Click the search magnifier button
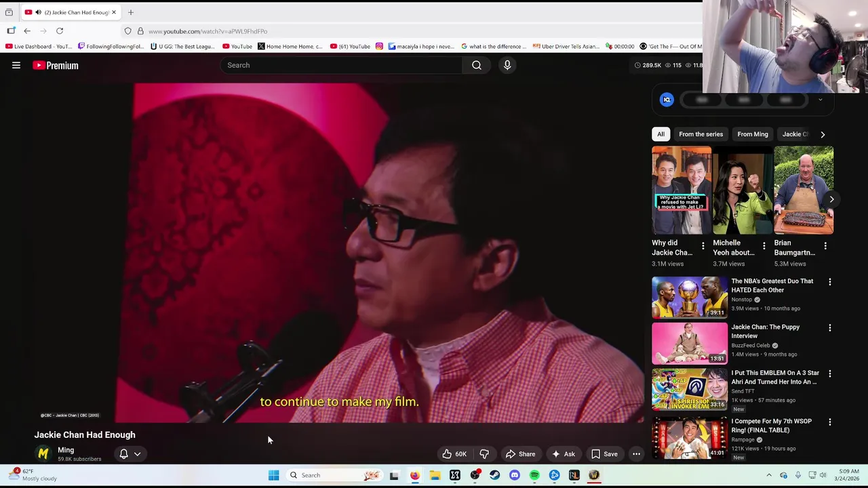This screenshot has height=488, width=868. click(x=477, y=65)
